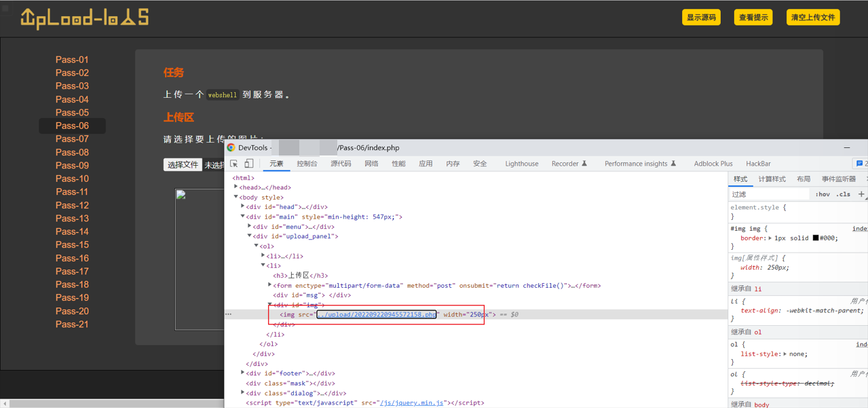Open the HackBar tab
Screen dimensions: 868x408
coord(758,164)
